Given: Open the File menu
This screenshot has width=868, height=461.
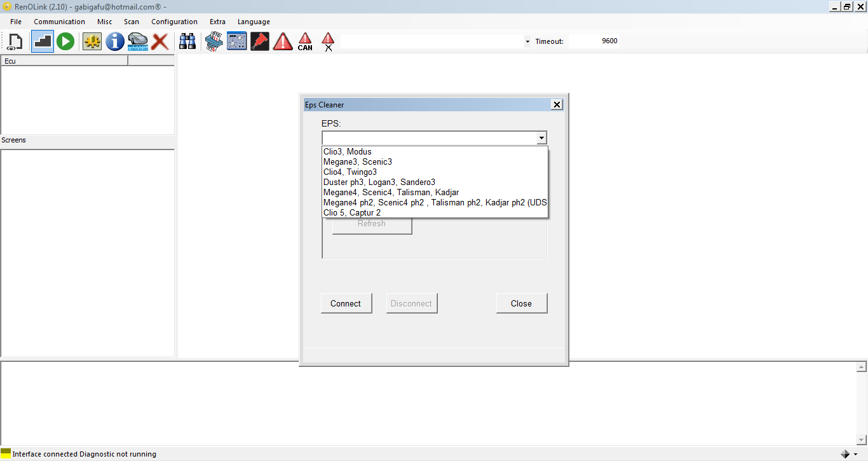Looking at the screenshot, I should tap(16, 22).
